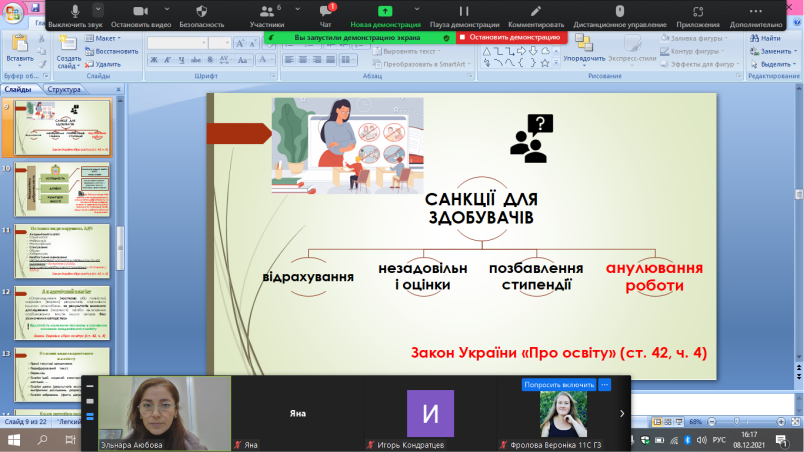Open video options arrow beside camera

[167, 9]
